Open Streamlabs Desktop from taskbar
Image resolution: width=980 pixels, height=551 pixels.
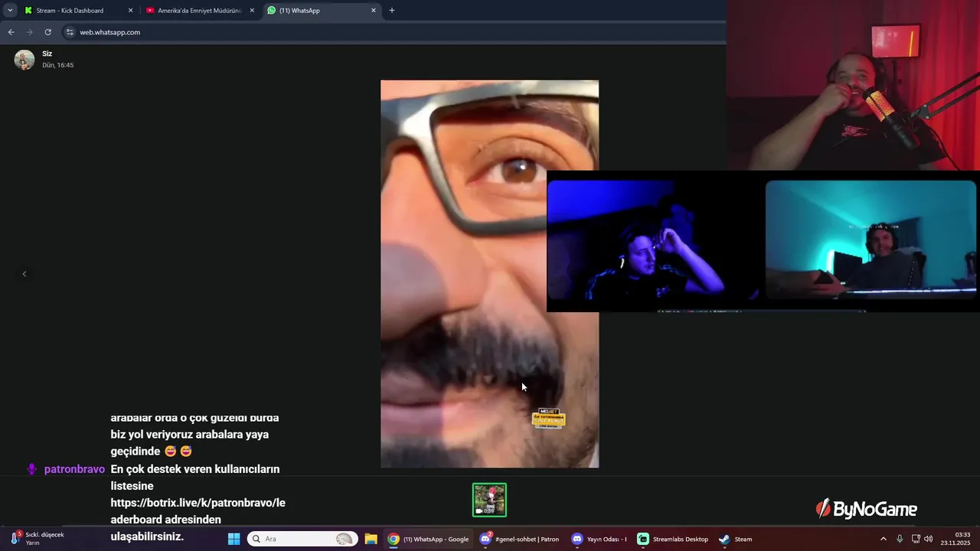[673, 539]
